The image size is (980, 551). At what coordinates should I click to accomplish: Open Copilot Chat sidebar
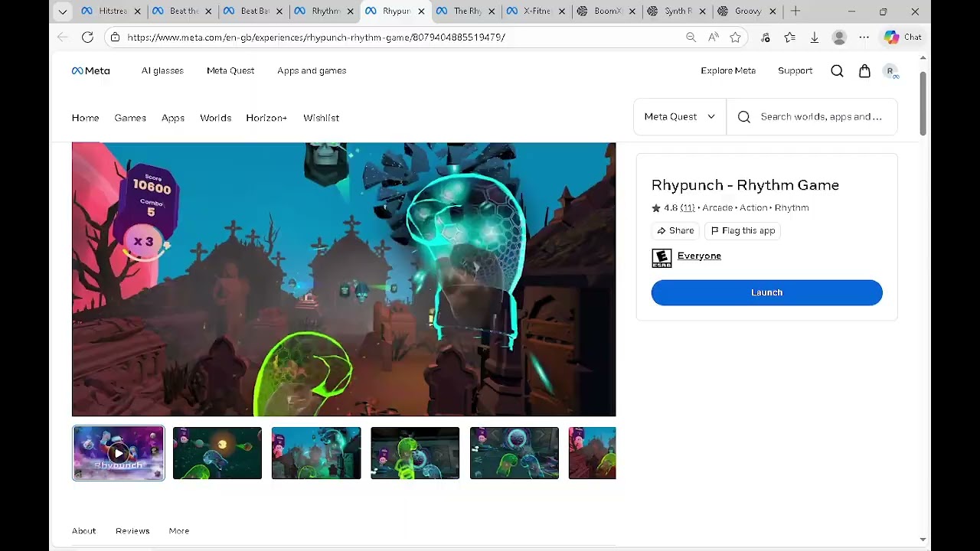click(x=903, y=37)
